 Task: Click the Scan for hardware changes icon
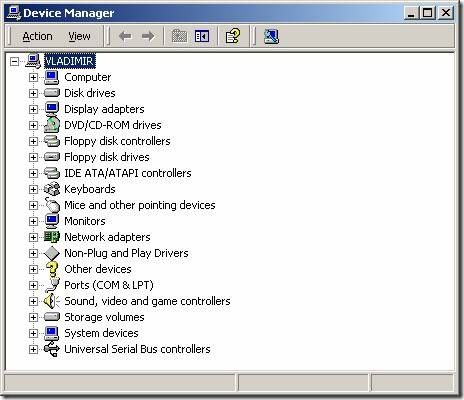271,36
